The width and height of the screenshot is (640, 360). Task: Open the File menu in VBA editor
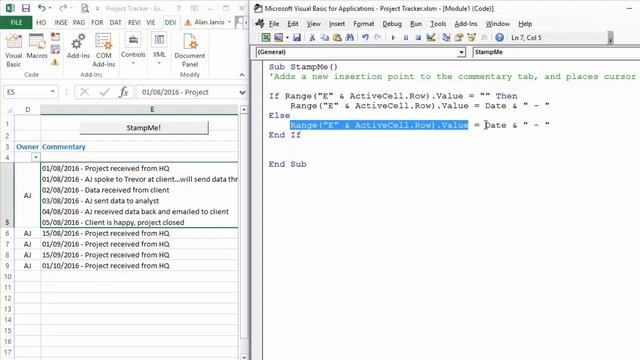pos(274,24)
